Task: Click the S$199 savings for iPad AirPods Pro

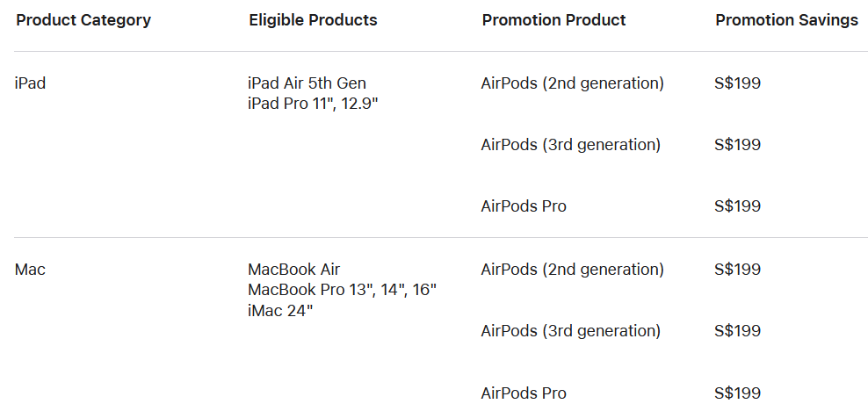Action: pos(737,206)
